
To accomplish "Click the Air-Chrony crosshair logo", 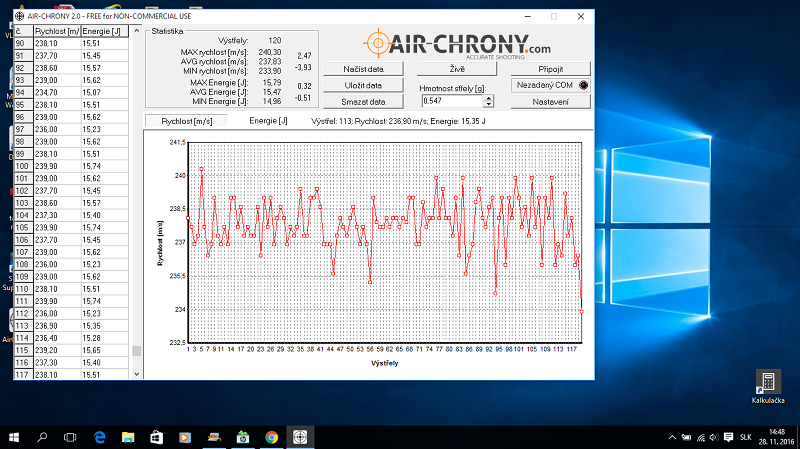I will tap(377, 43).
